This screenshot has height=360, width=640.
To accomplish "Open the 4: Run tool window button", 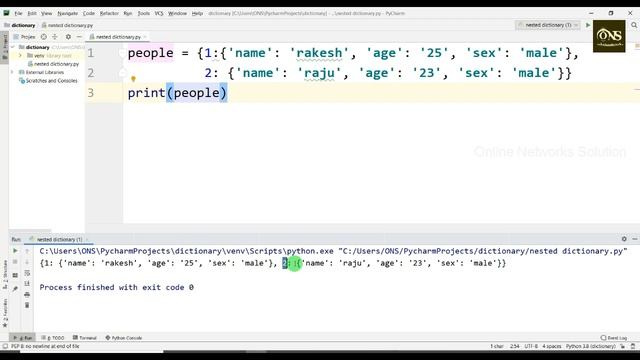I will click(23, 338).
